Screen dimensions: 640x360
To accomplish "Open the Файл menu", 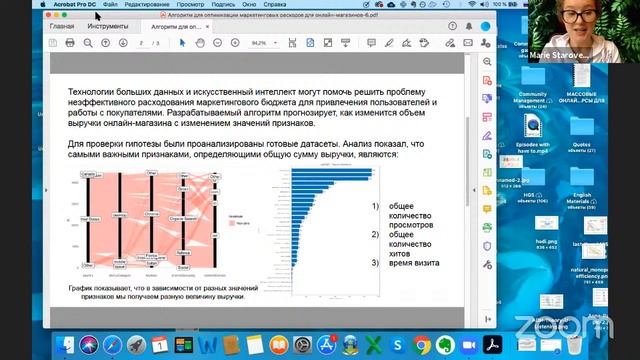I will [110, 4].
